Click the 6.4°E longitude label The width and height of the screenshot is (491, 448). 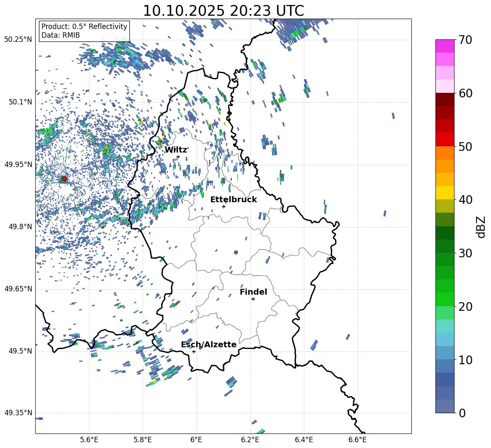pyautogui.click(x=304, y=440)
